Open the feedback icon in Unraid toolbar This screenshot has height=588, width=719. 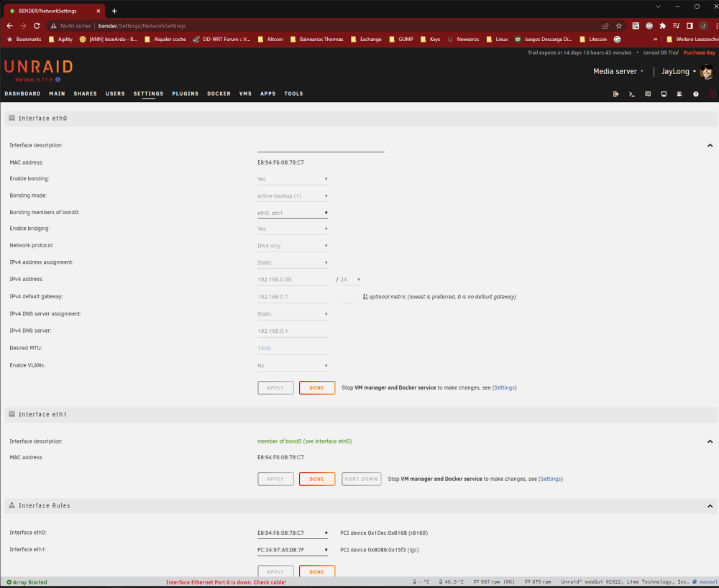coord(648,94)
